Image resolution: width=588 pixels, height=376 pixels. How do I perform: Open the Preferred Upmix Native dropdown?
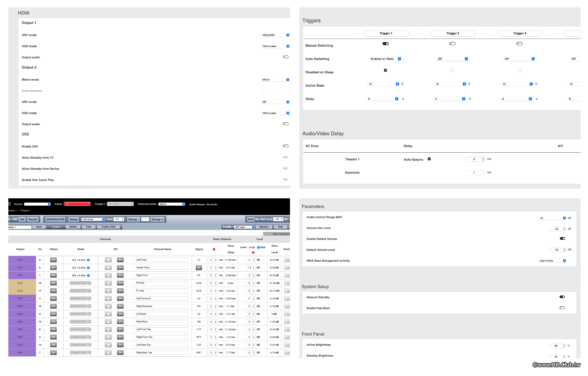(172, 204)
